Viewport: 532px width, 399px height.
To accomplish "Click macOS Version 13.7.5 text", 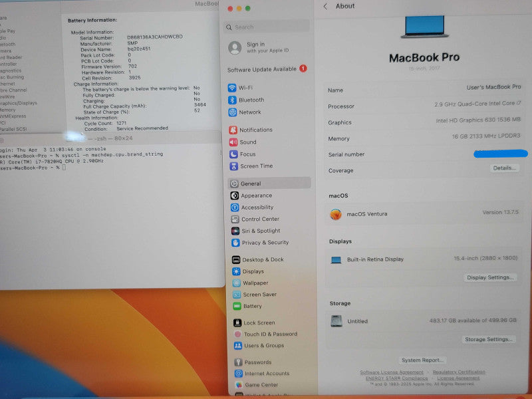I will point(501,212).
